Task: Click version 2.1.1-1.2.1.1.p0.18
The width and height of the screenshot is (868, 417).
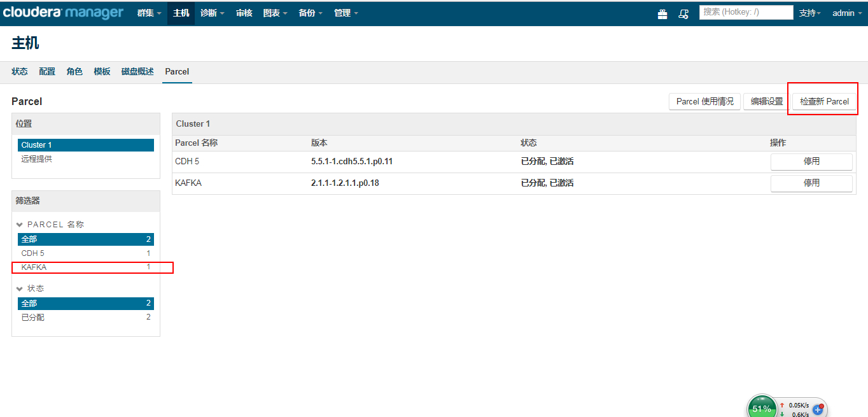Action: pos(345,183)
